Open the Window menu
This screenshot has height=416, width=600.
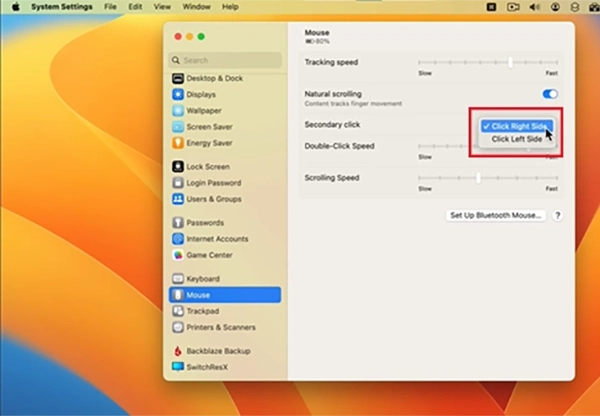tap(196, 7)
